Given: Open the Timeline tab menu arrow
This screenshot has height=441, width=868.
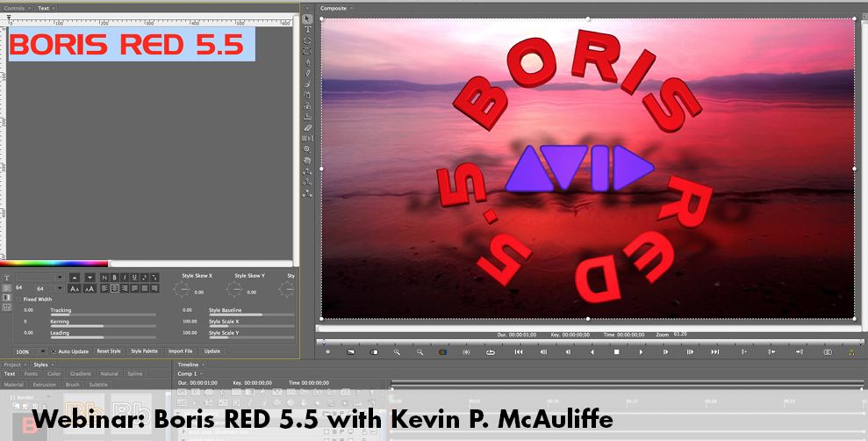Looking at the screenshot, I should pos(203,365).
